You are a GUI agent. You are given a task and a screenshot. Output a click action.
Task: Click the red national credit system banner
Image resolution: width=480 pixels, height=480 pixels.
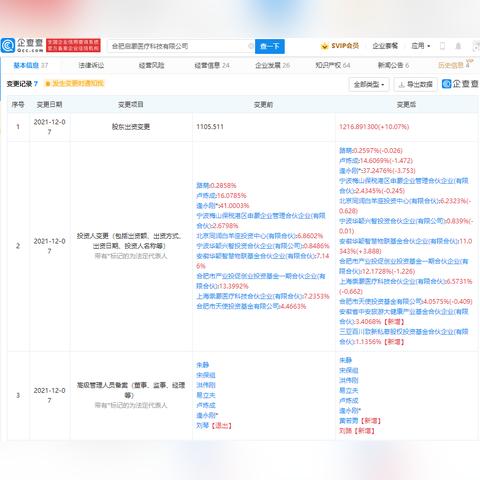coord(73,45)
